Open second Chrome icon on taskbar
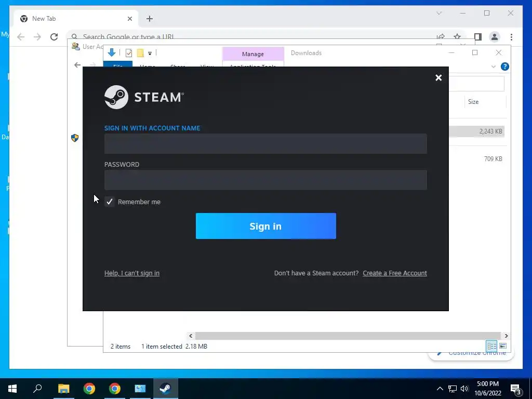This screenshot has width=532, height=399. [x=115, y=389]
